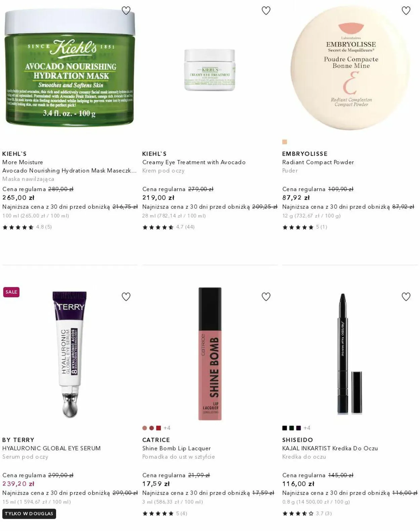Favorite the Creamy Eye Treatment heart icon
This screenshot has width=420, height=531.
[x=266, y=11]
